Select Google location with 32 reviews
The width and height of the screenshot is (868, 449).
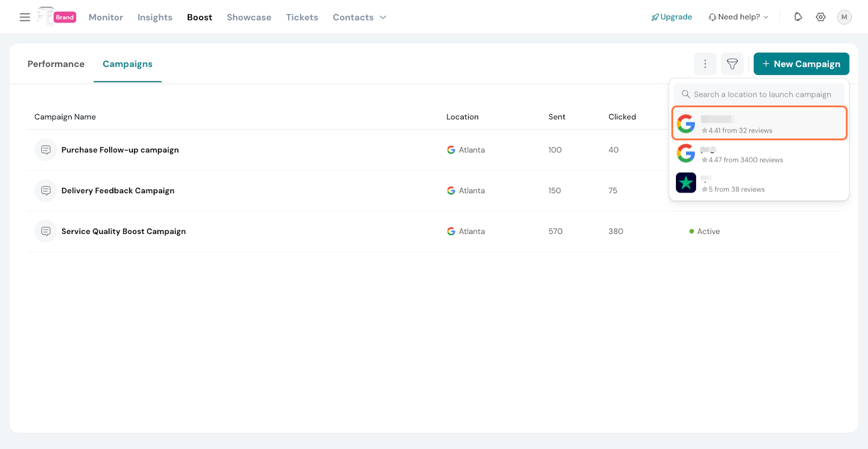point(759,124)
